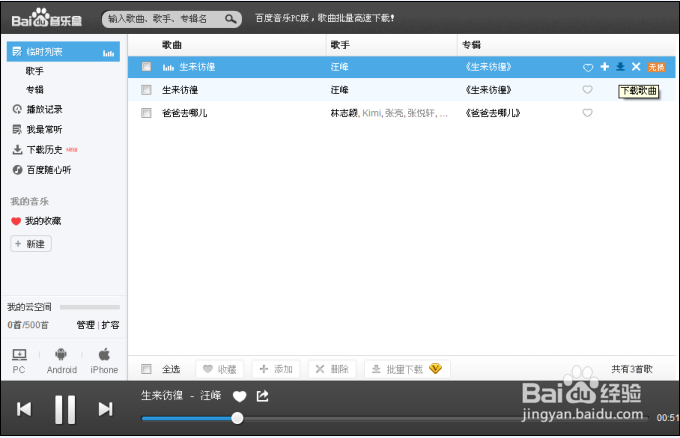
Task: Click the song title 爸爸去哪儿
Action: tap(185, 113)
